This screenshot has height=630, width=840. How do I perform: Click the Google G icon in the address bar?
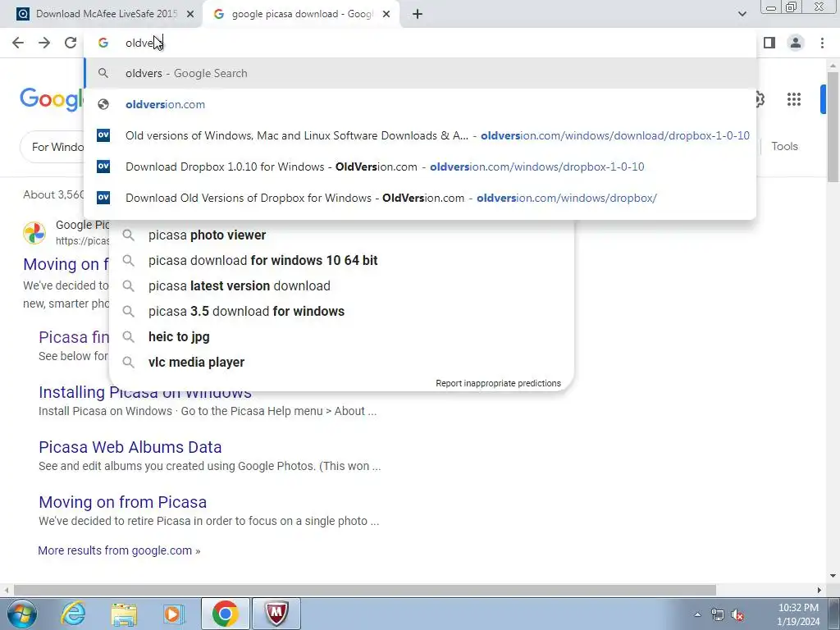point(103,43)
